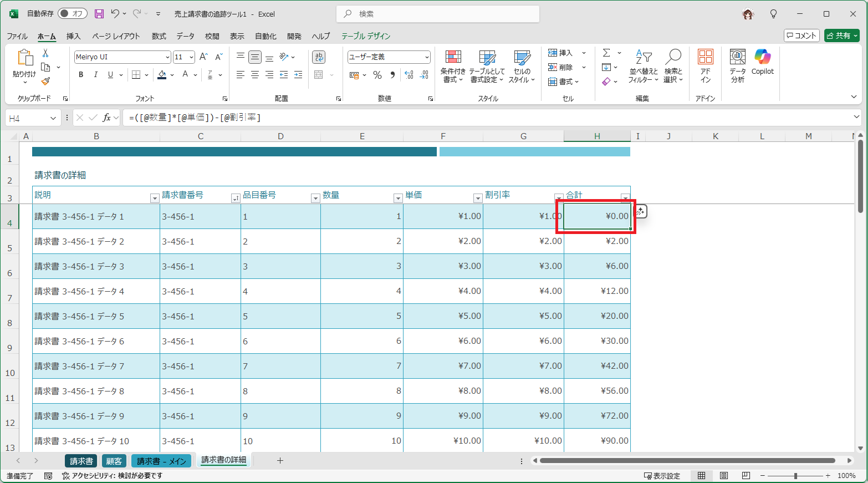Click the lightbulb icon in title bar

pos(774,14)
